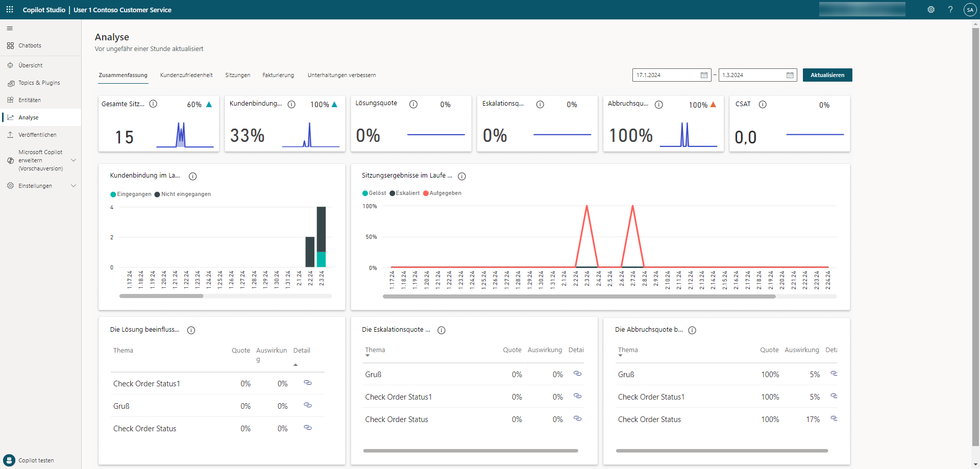Open settings gear in top bar
The image size is (980, 469).
pos(931,10)
